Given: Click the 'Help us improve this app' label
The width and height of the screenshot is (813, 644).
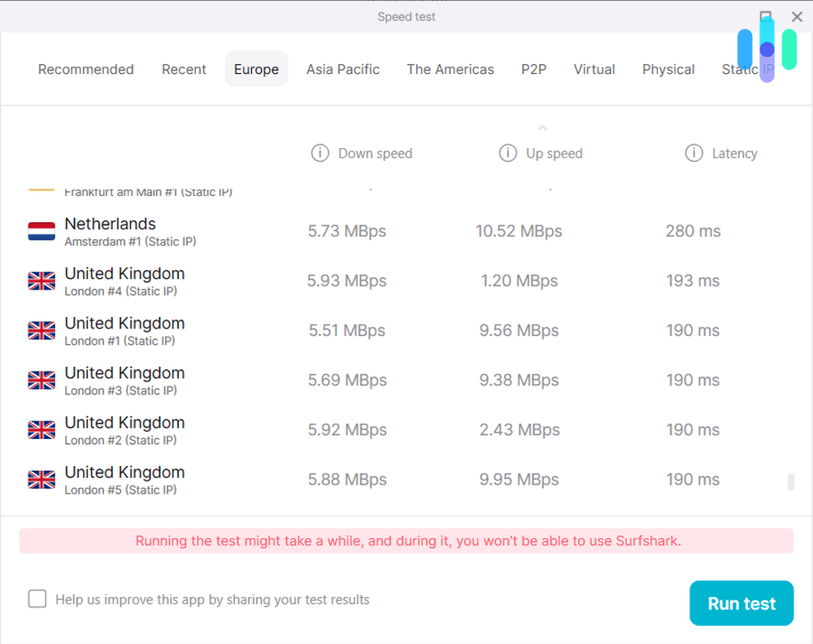Looking at the screenshot, I should click(x=212, y=599).
